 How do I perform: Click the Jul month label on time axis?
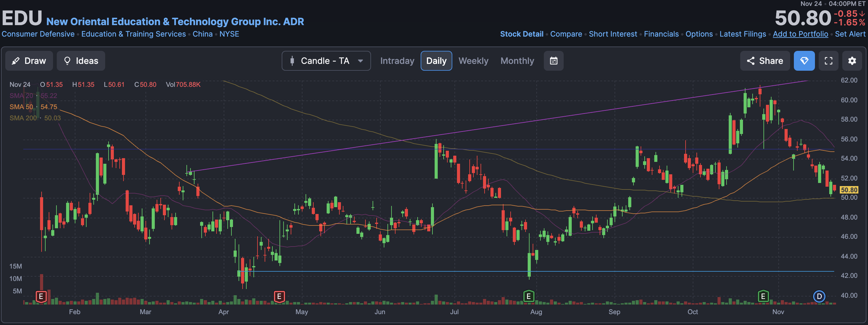[x=454, y=312]
